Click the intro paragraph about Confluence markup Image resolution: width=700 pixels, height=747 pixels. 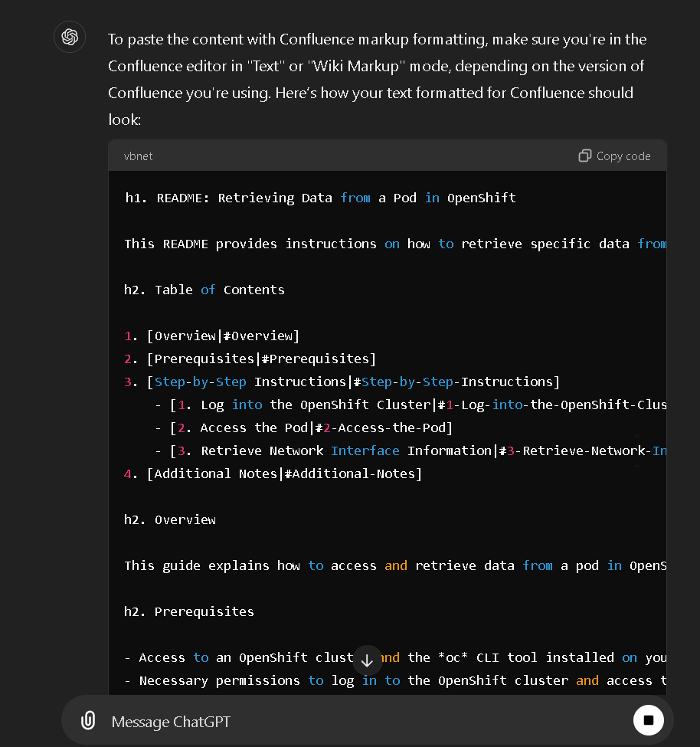(377, 79)
